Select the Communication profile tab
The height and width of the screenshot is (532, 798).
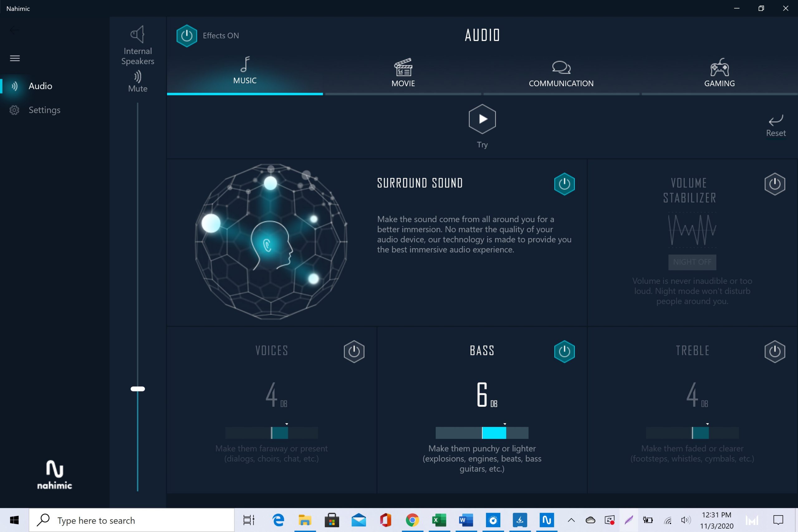point(561,73)
